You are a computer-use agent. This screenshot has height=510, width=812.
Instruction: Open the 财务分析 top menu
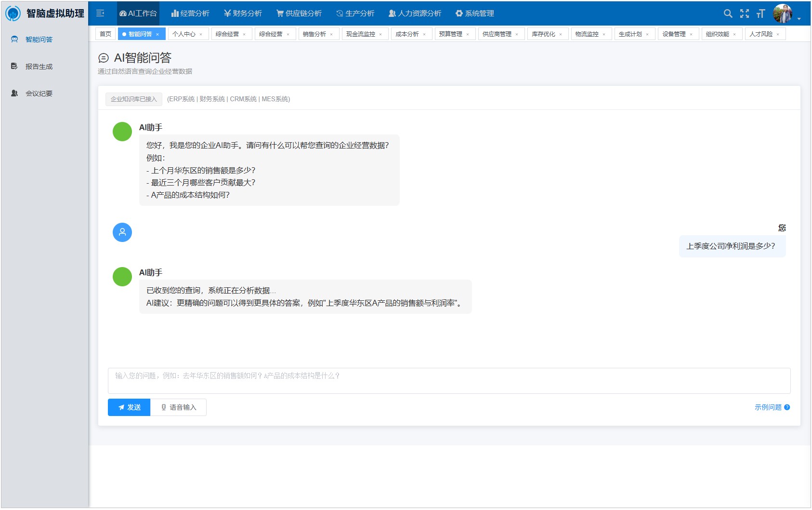[243, 13]
